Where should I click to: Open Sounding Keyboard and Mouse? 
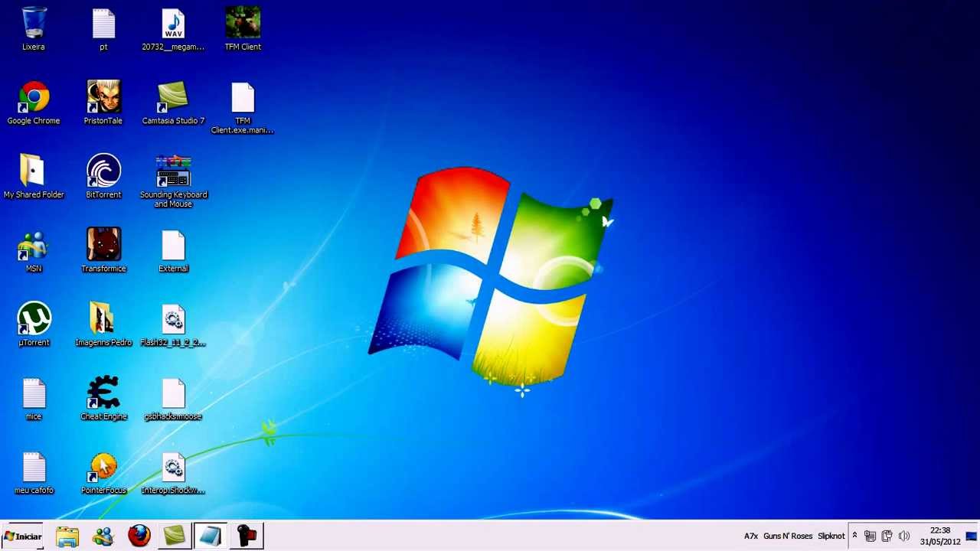click(x=173, y=181)
